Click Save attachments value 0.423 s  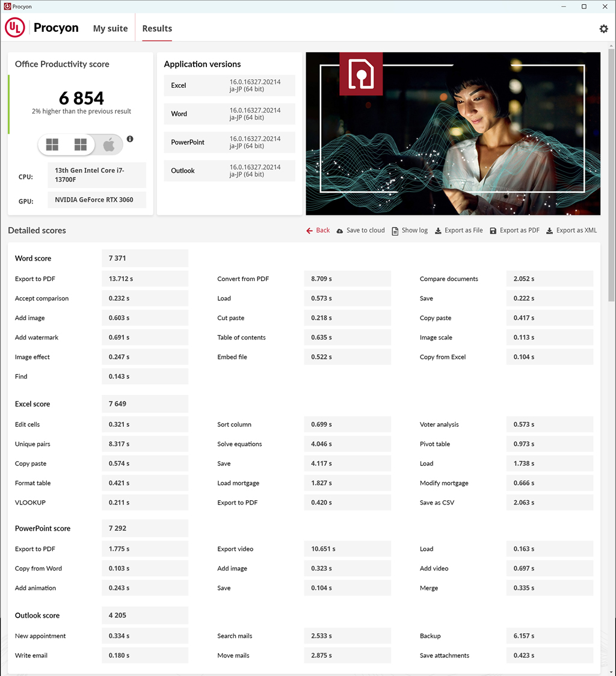(x=550, y=656)
